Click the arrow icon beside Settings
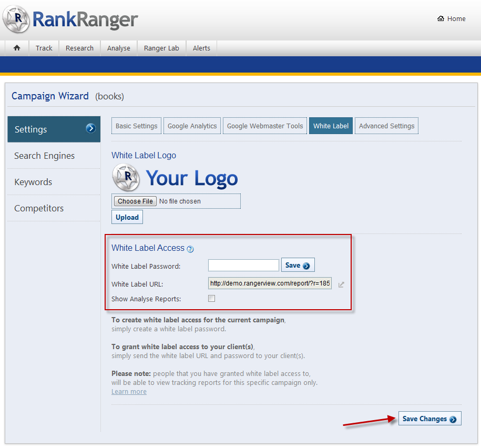The height and width of the screenshot is (448, 481). click(90, 128)
